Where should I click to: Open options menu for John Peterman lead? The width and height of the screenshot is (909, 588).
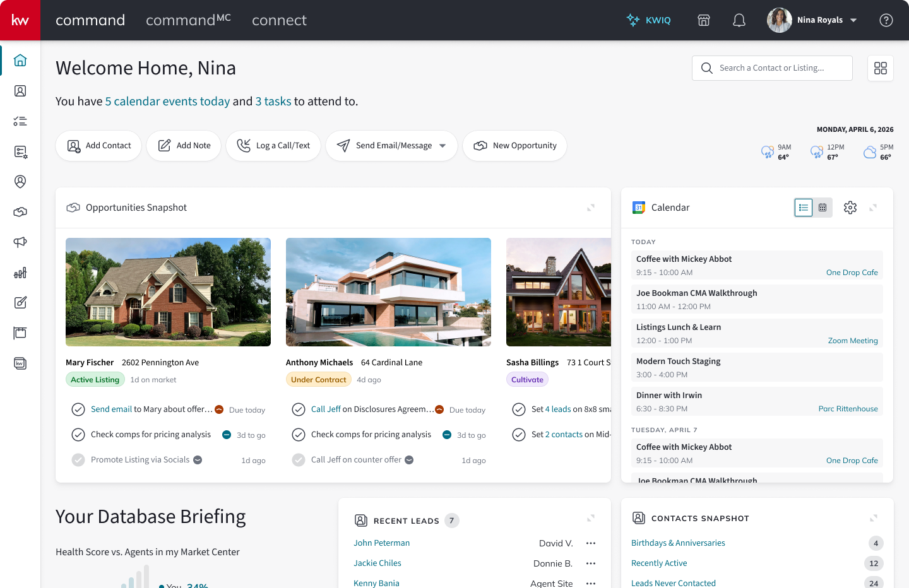click(591, 543)
